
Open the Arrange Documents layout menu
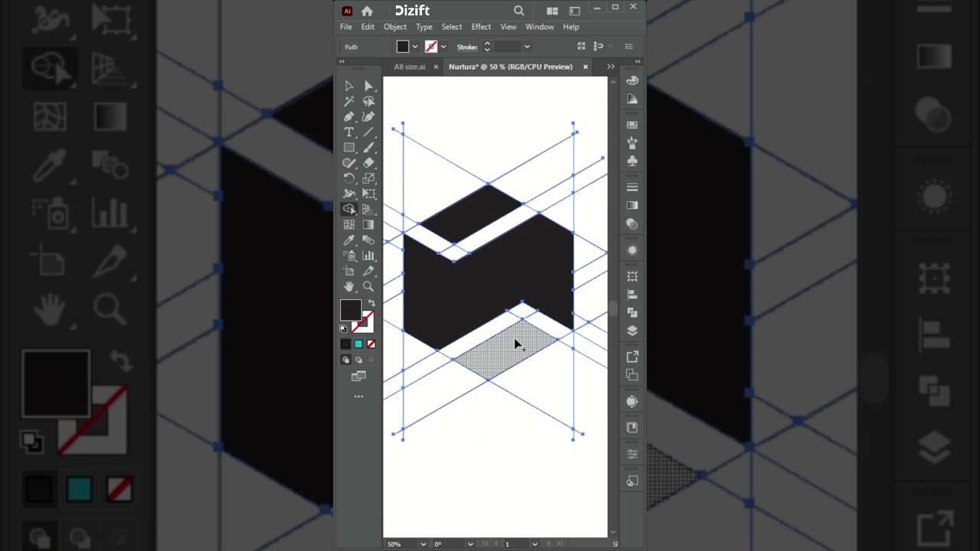[x=552, y=11]
